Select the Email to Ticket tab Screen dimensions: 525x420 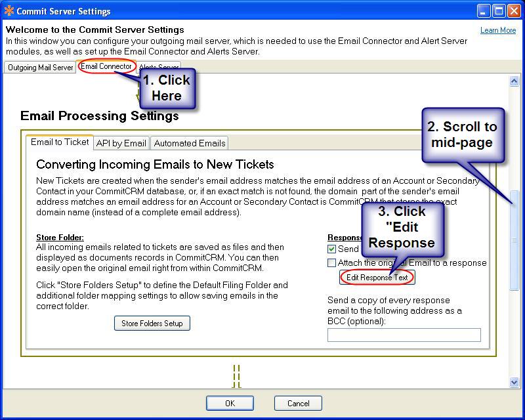pos(60,142)
